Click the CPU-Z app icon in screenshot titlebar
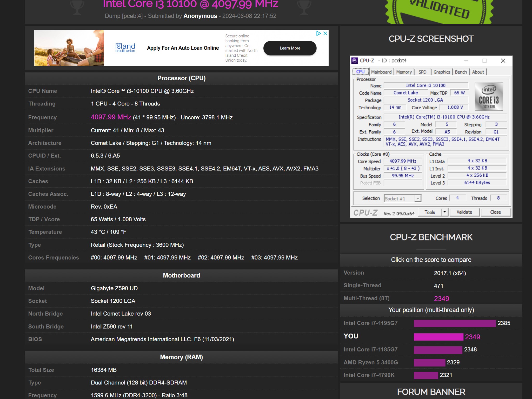Viewport: 532px width, 399px height. pos(354,61)
